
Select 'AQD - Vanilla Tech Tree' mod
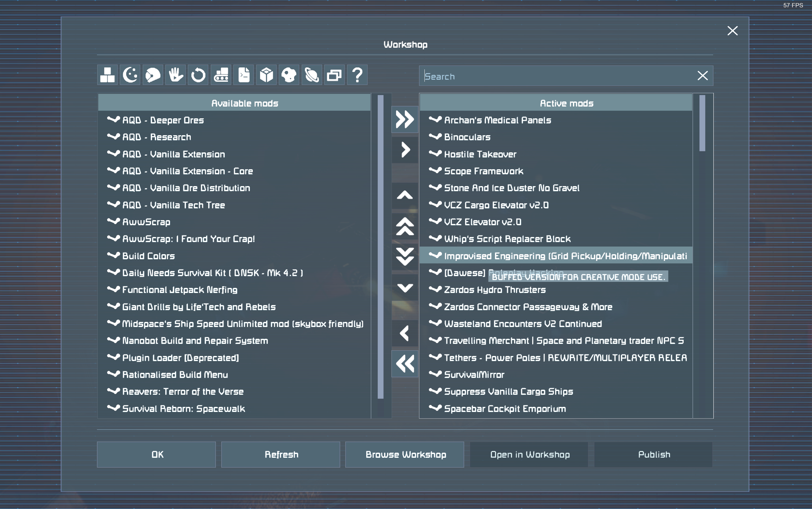tap(234, 205)
